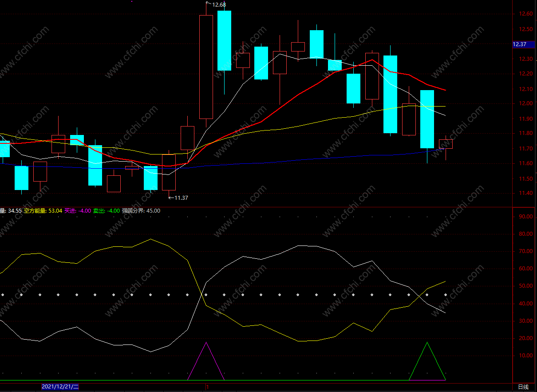Click the 卖出 -4.00 indicator label
This screenshot has width=537, height=392.
tap(106, 211)
